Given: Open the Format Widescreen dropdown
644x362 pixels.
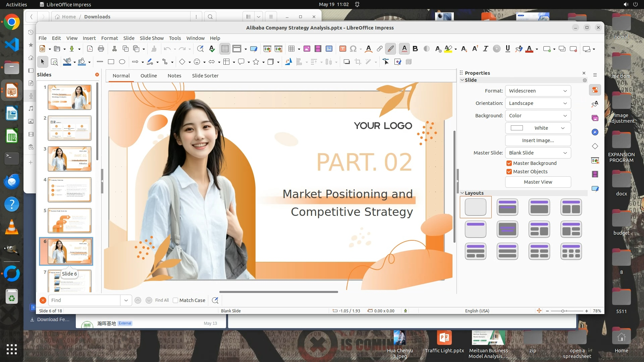Looking at the screenshot, I should pos(538,91).
